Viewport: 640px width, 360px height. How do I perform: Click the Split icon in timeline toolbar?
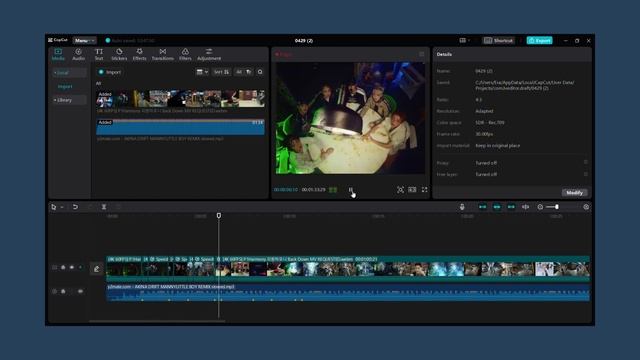point(104,207)
